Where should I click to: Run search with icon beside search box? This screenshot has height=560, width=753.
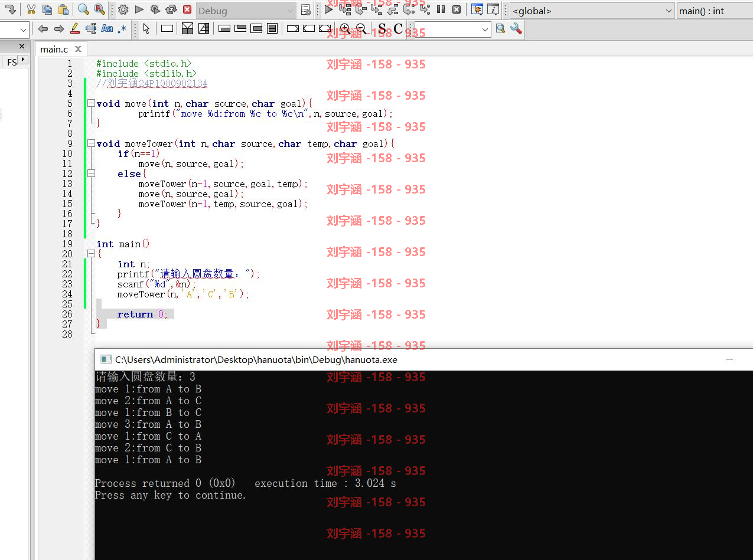coord(500,28)
